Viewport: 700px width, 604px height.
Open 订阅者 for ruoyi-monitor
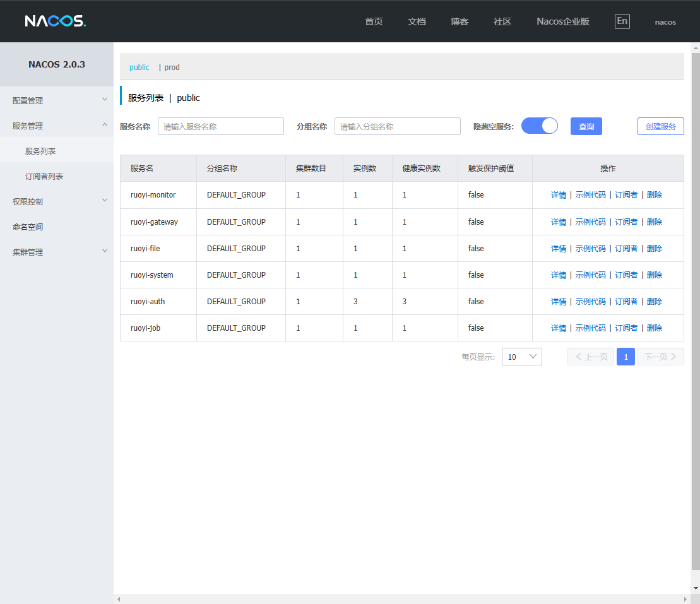tap(626, 194)
